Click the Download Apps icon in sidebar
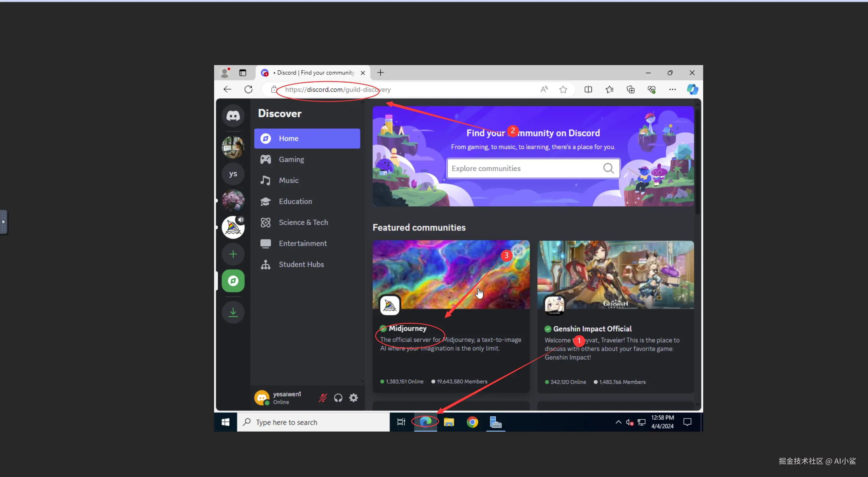Screen dimensions: 868x477 coord(233,312)
